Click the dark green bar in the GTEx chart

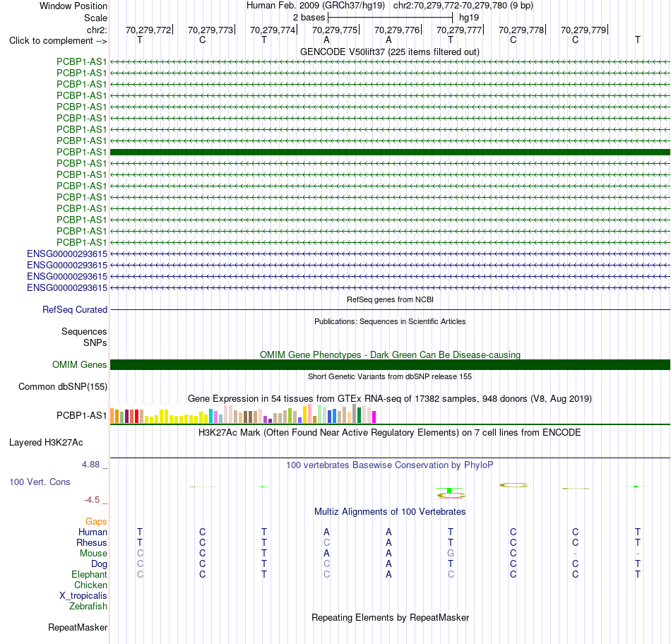pos(359,415)
